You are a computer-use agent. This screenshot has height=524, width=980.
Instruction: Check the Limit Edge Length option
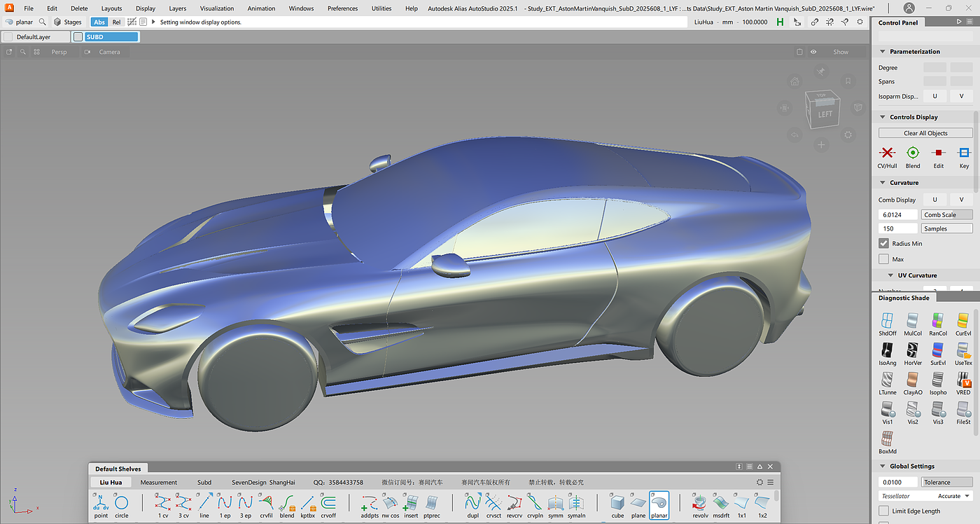(x=884, y=511)
